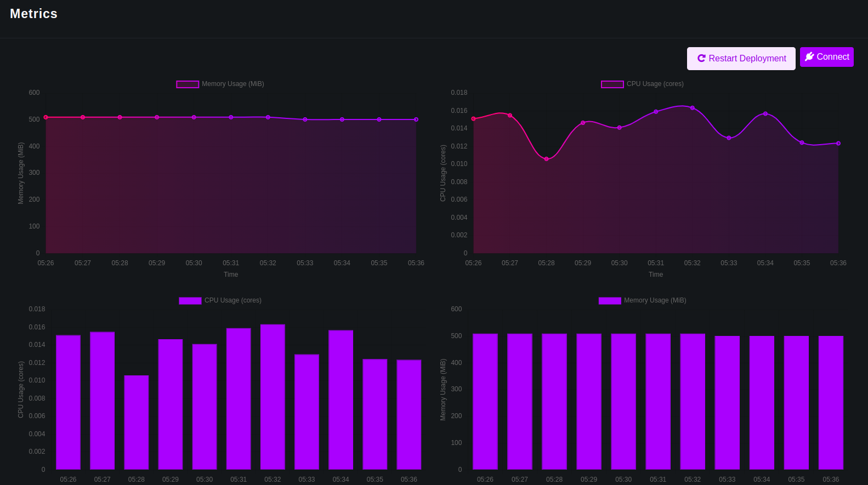
Task: Select the shortest CPU bar at 05:28
Action: point(137,422)
